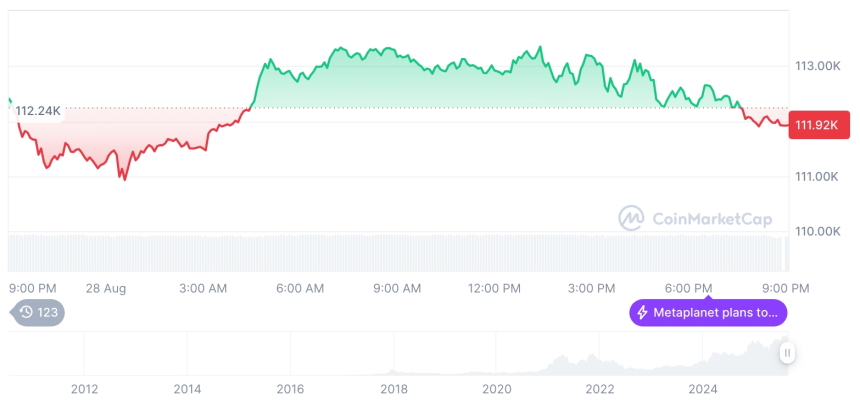This screenshot has height=401, width=860.
Task: Click the 111.00K price axis label
Action: tap(817, 177)
